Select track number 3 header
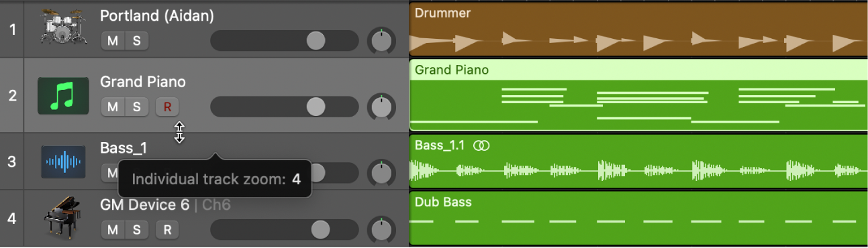Viewport: 868px width, 248px height. click(12, 162)
